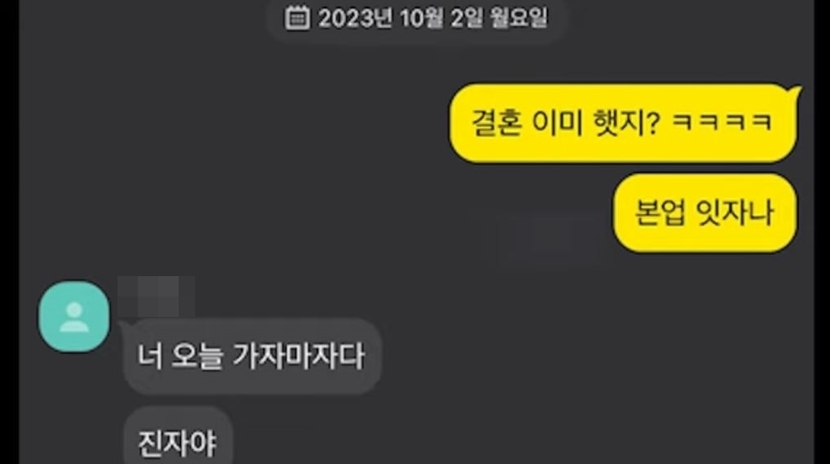Tap the yellow bubble 결혼 이미 햇지?
830x464 pixels.
623,123
